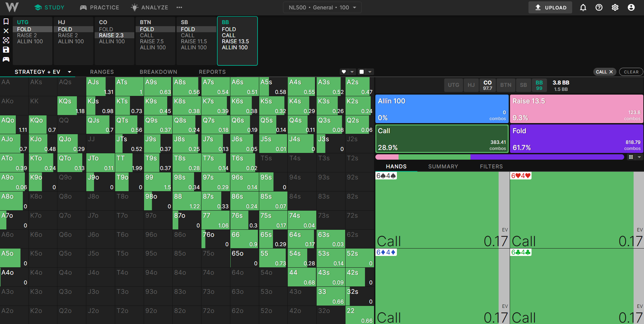Click the strategy frequency color bar

coord(500,157)
